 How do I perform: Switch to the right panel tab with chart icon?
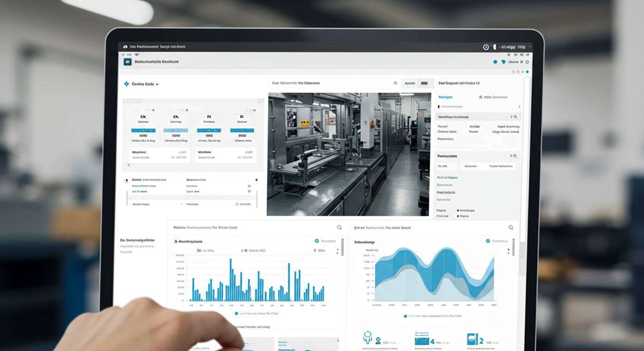[x=492, y=97]
